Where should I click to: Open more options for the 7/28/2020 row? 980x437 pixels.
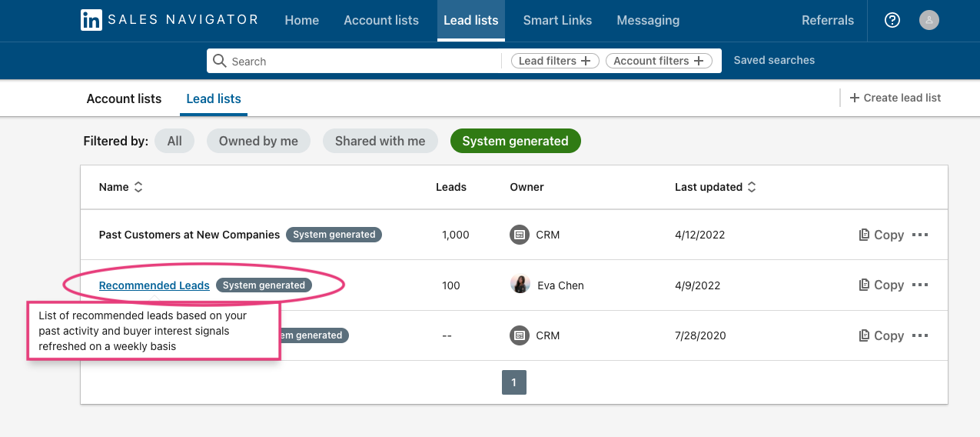pos(920,335)
